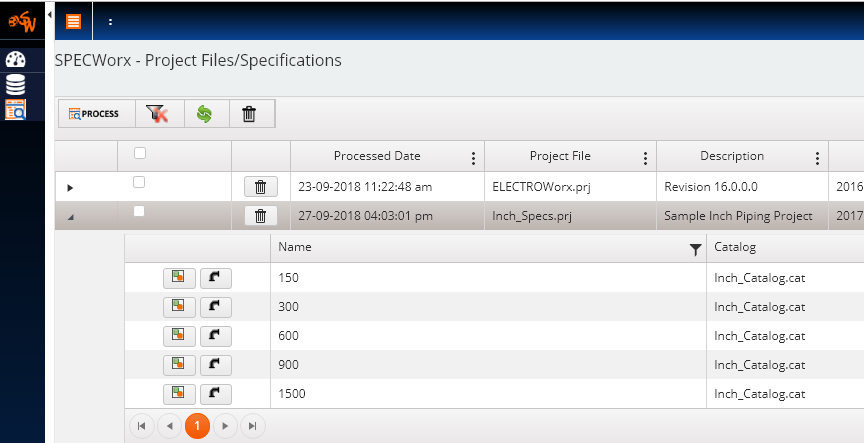Image resolution: width=864 pixels, height=443 pixels.
Task: Click the Name column header
Action: click(295, 247)
